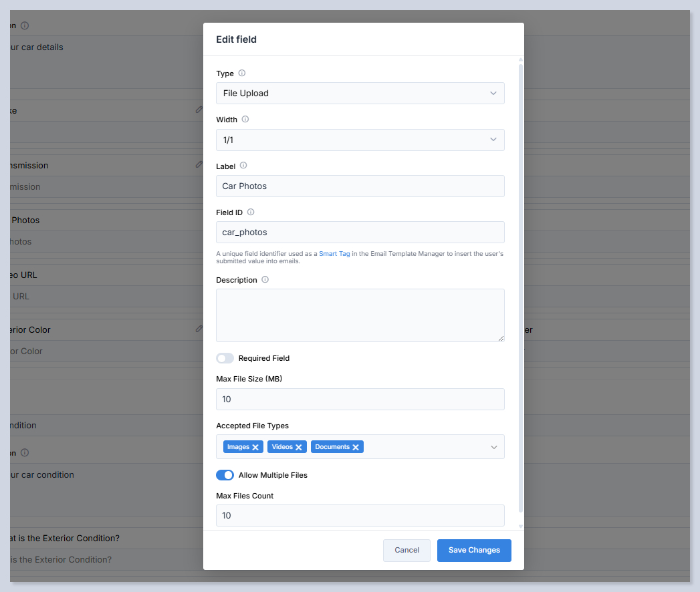Click the info icon next to Description
The width and height of the screenshot is (700, 592).
[x=265, y=280]
